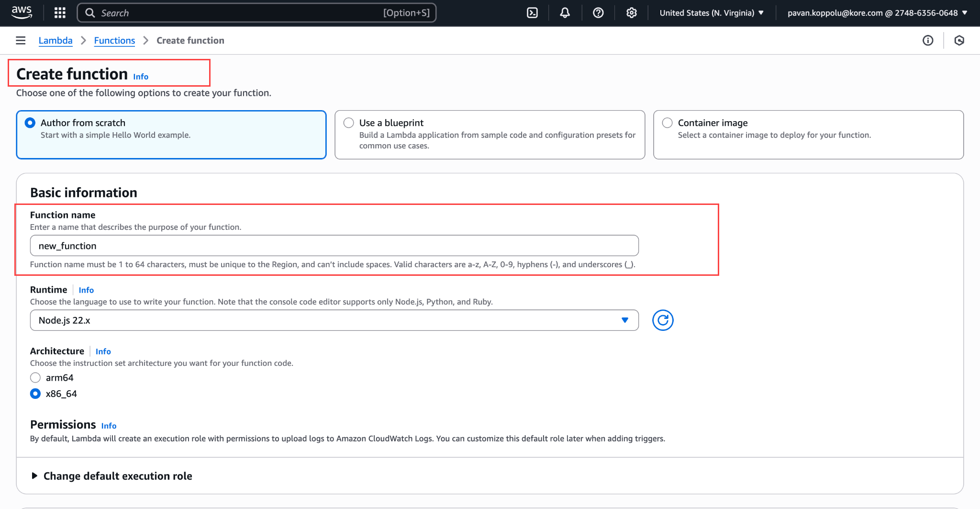The image size is (980, 509).
Task: Open the info panel circle icon
Action: [928, 41]
